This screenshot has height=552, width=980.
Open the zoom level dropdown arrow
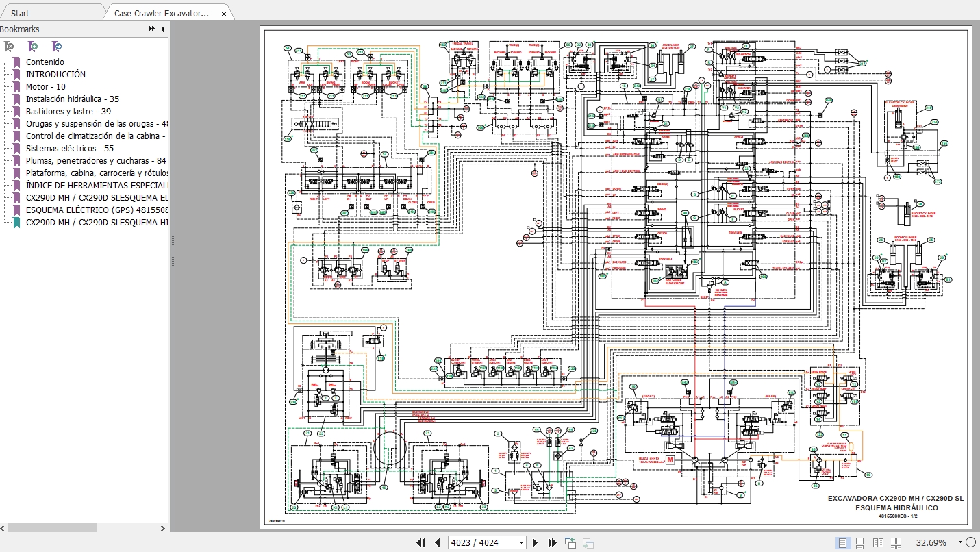(959, 543)
